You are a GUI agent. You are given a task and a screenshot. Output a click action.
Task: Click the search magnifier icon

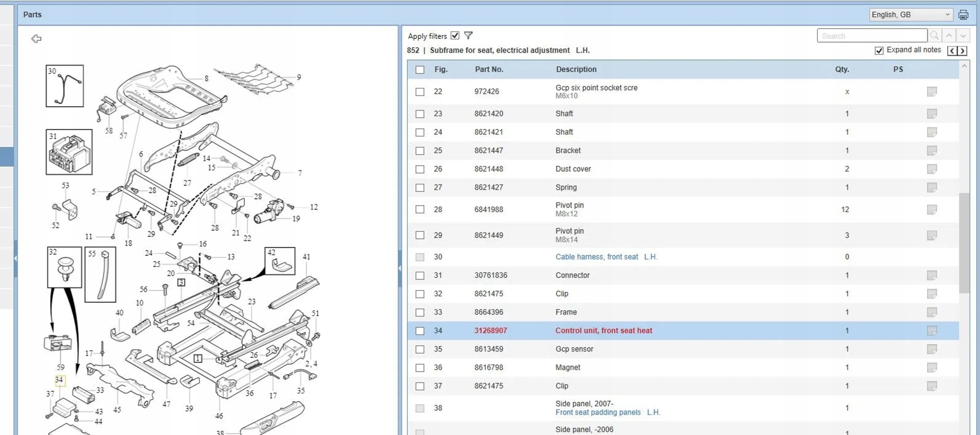point(935,36)
